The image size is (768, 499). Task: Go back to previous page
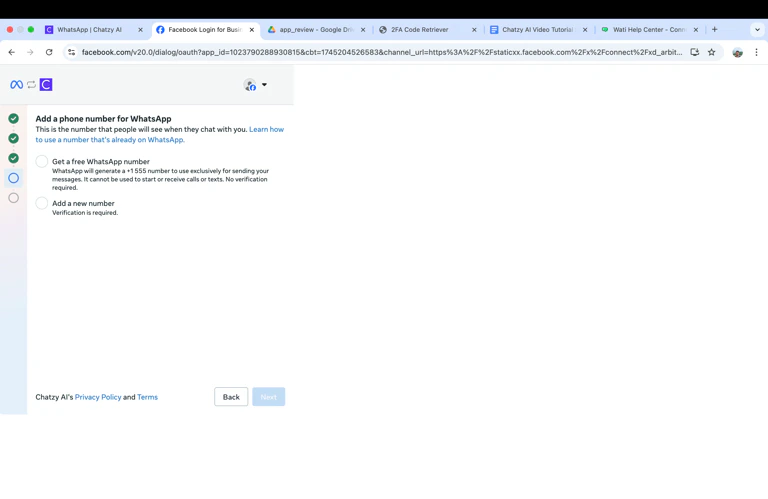pos(12,52)
